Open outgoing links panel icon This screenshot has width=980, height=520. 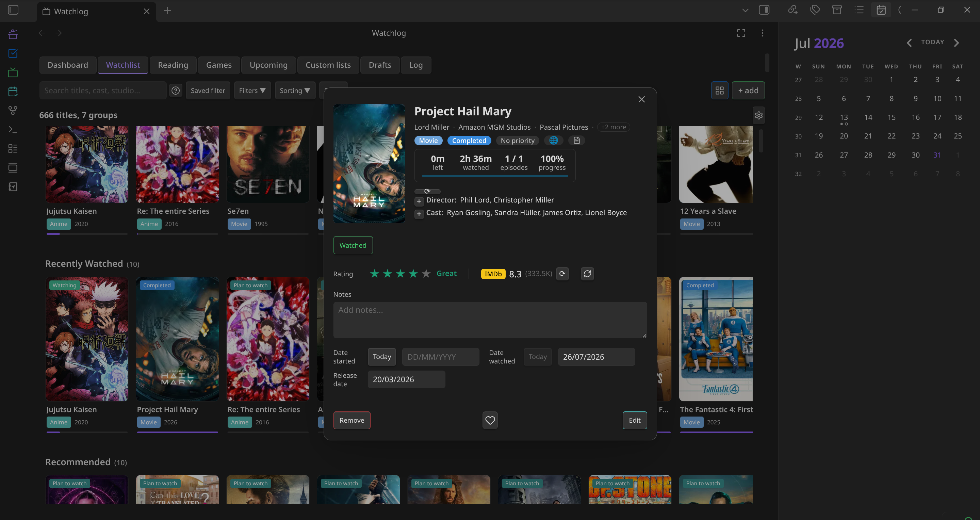coord(793,10)
